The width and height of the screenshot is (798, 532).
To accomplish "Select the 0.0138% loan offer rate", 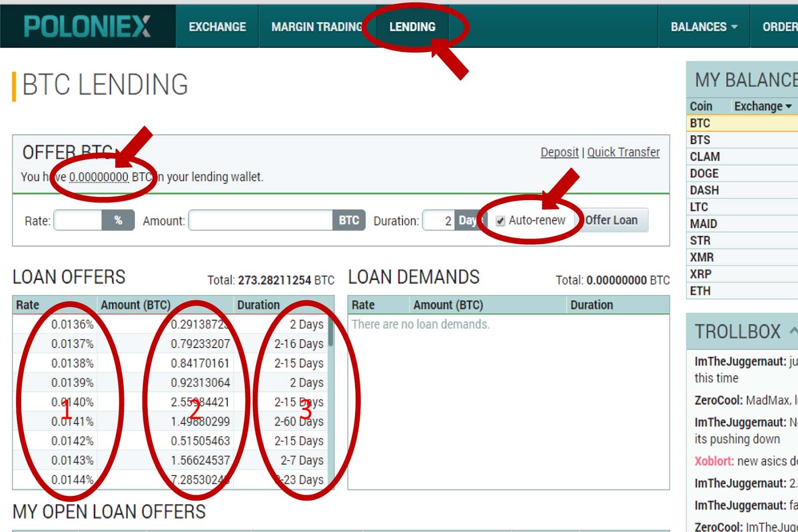I will (x=72, y=363).
